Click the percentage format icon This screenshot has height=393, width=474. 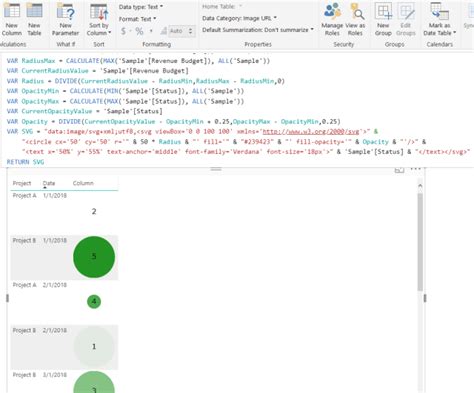pyautogui.click(x=139, y=31)
